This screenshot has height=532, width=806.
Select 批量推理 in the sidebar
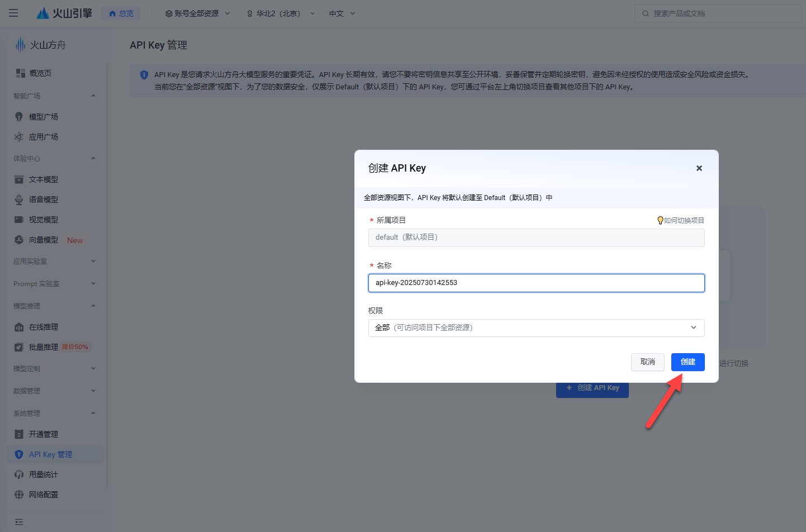point(44,347)
